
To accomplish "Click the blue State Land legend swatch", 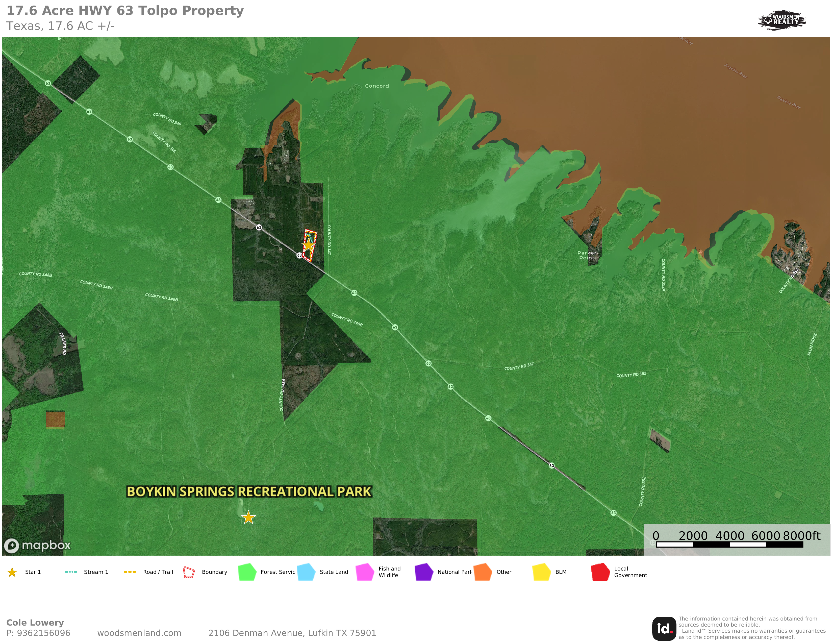I will coord(306,572).
